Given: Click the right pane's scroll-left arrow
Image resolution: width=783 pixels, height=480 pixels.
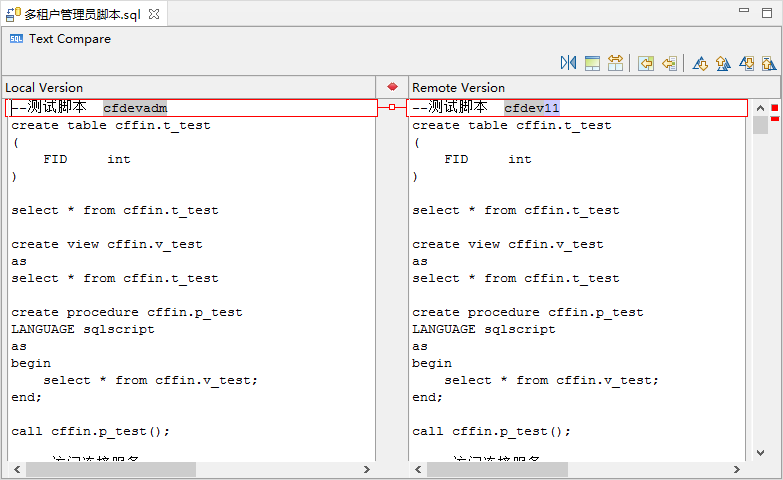Looking at the screenshot, I should click(x=418, y=470).
